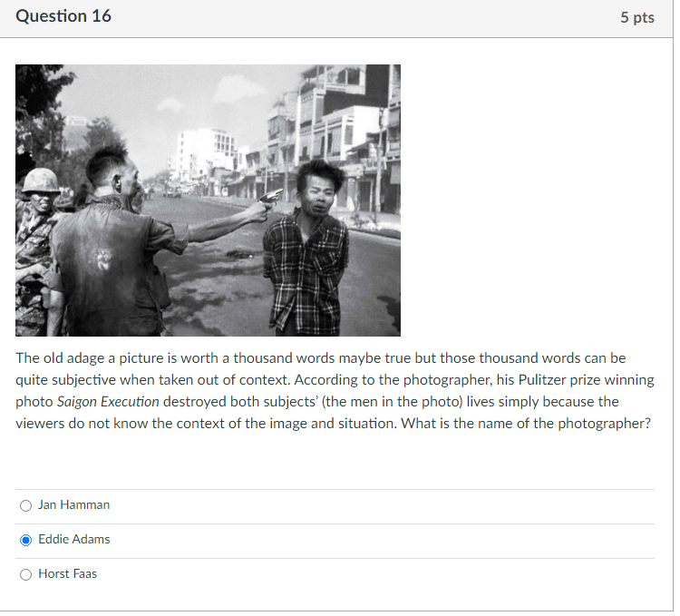Click the gray question header bar
Screen dimensions: 680x616
(336, 18)
